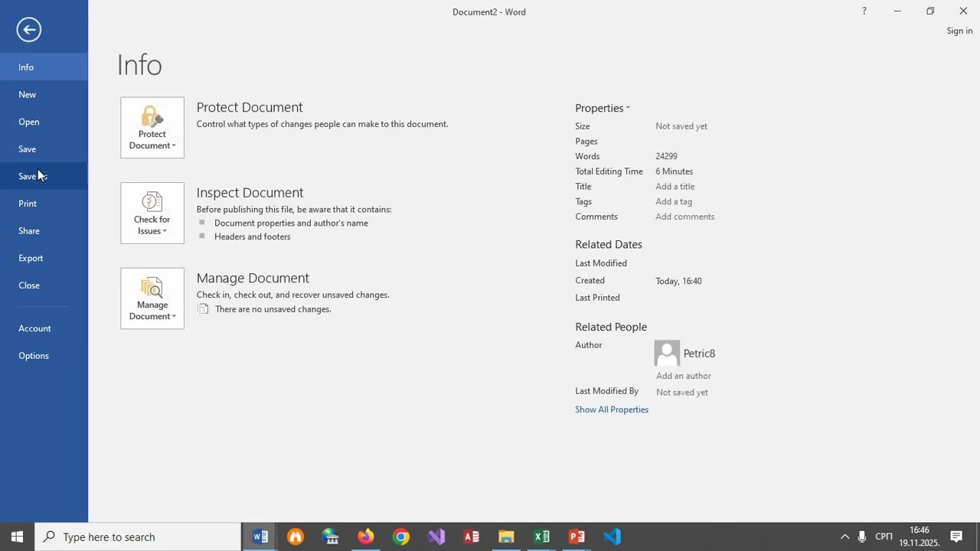Click the microphone icon in the system tray
Screen dimensions: 980x551
click(x=862, y=536)
